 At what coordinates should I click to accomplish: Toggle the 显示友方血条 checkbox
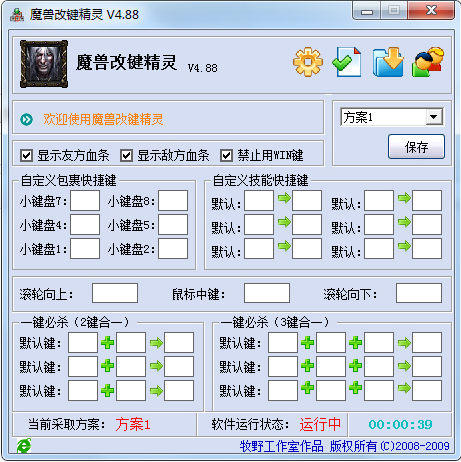27,155
